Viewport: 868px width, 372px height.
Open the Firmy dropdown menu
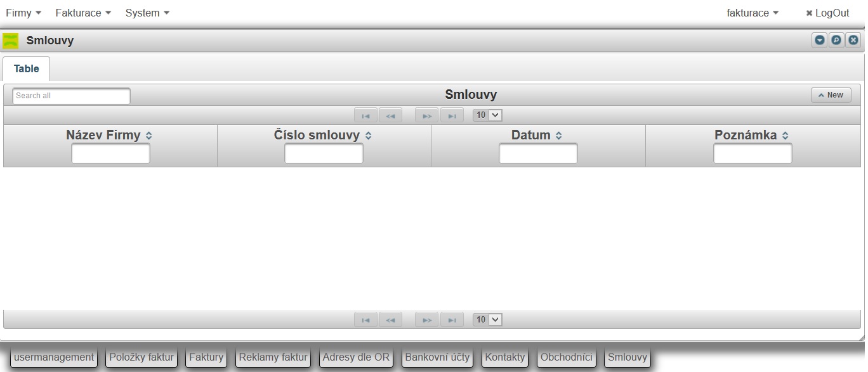tap(23, 13)
